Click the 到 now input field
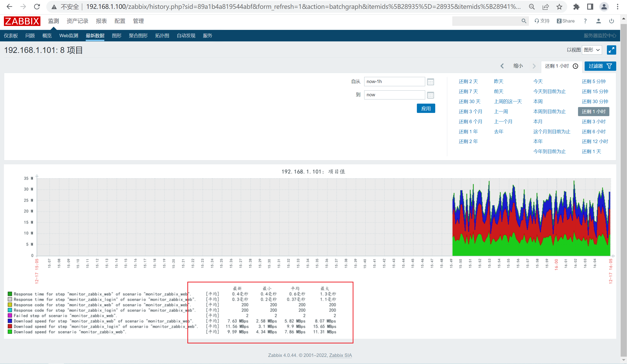The height and width of the screenshot is (364, 627). point(394,95)
